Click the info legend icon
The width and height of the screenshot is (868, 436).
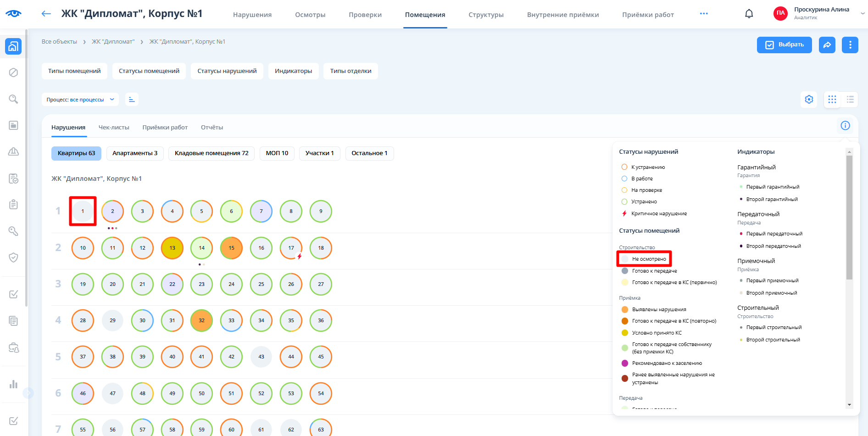tap(845, 126)
